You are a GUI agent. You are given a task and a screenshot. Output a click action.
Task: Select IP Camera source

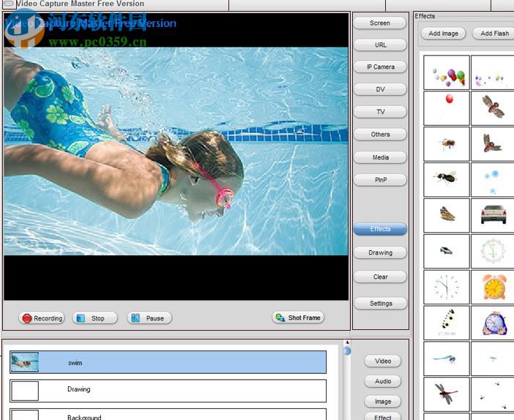pyautogui.click(x=380, y=67)
